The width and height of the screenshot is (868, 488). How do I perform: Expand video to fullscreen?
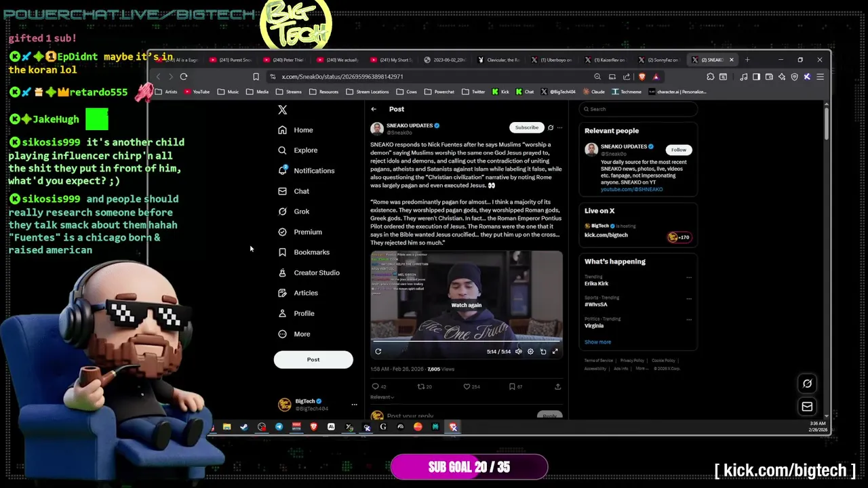[555, 352]
